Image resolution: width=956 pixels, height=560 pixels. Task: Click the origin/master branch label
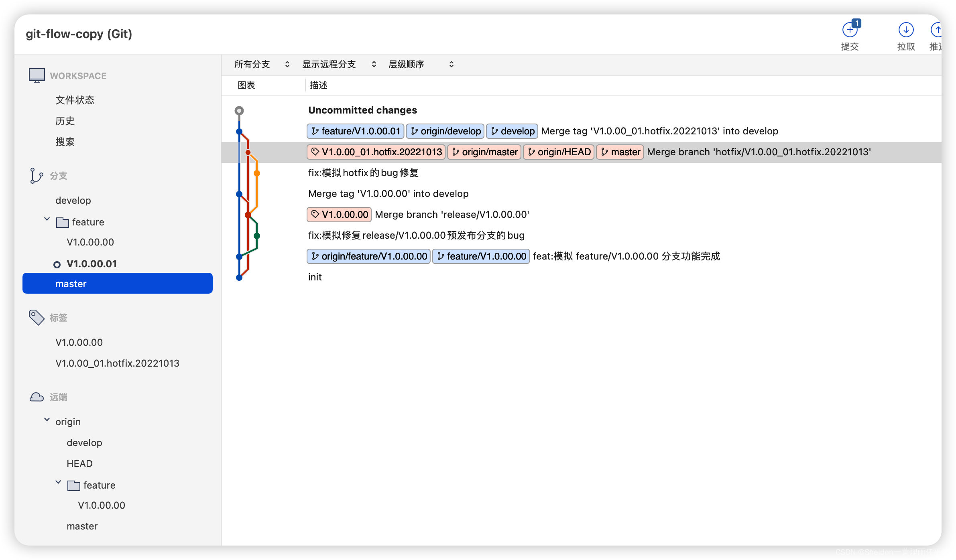point(484,152)
